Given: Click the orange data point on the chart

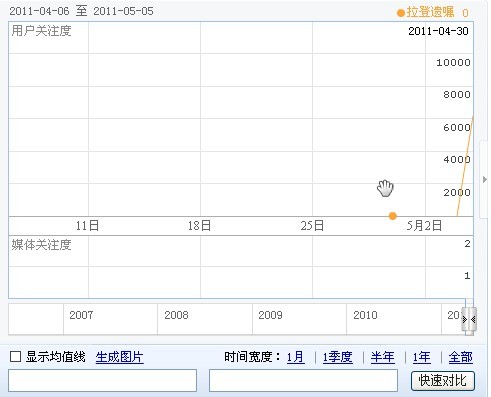Looking at the screenshot, I should pyautogui.click(x=393, y=216).
